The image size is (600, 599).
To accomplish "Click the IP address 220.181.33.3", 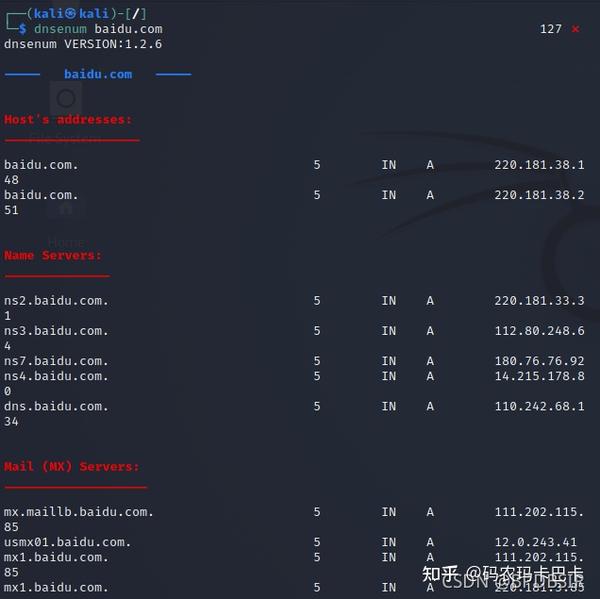I will coord(539,301).
